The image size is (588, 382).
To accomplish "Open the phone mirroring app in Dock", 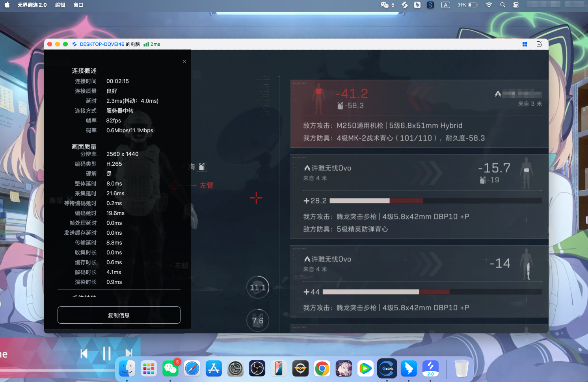I will coord(279,369).
